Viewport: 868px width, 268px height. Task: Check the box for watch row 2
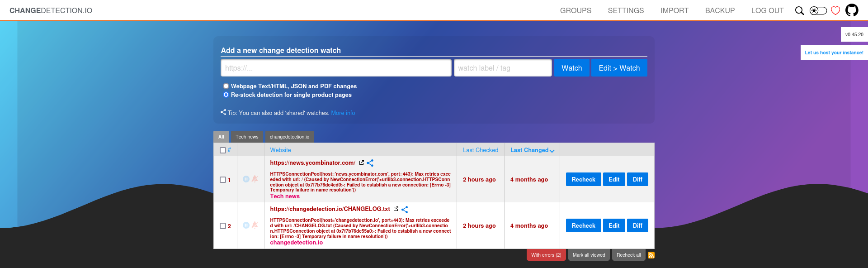[x=223, y=226]
